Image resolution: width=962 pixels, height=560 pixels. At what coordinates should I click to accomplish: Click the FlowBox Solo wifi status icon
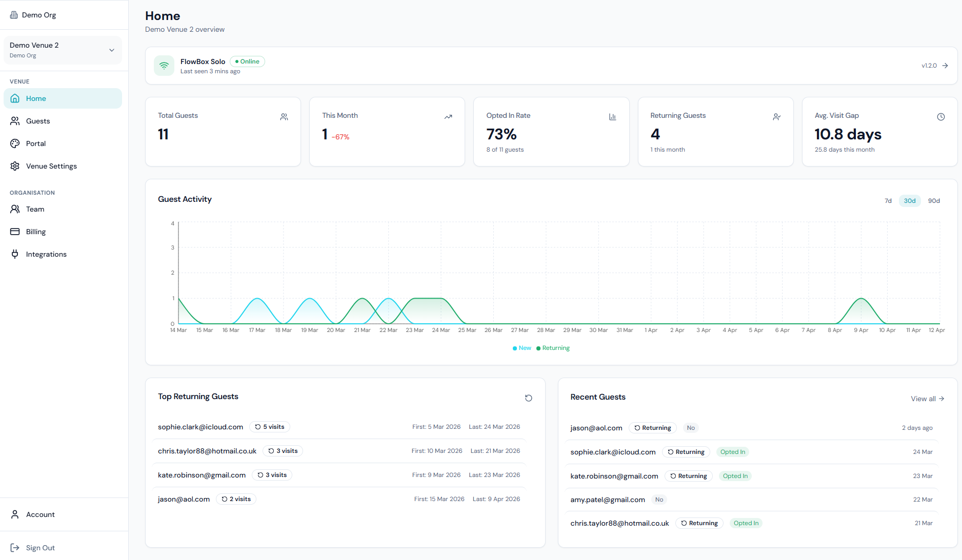pyautogui.click(x=164, y=66)
